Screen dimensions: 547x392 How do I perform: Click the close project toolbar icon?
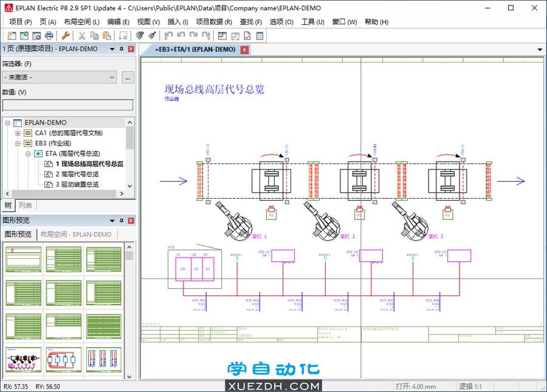[x=36, y=36]
